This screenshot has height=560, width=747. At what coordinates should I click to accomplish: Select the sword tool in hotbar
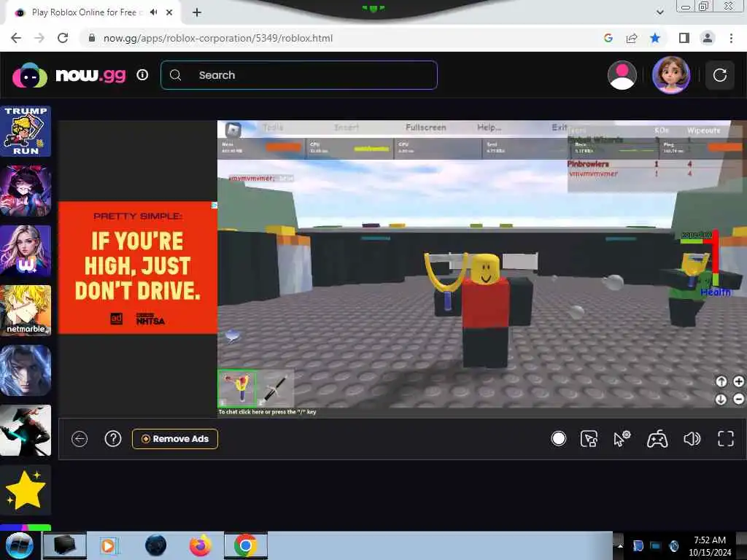click(x=275, y=389)
